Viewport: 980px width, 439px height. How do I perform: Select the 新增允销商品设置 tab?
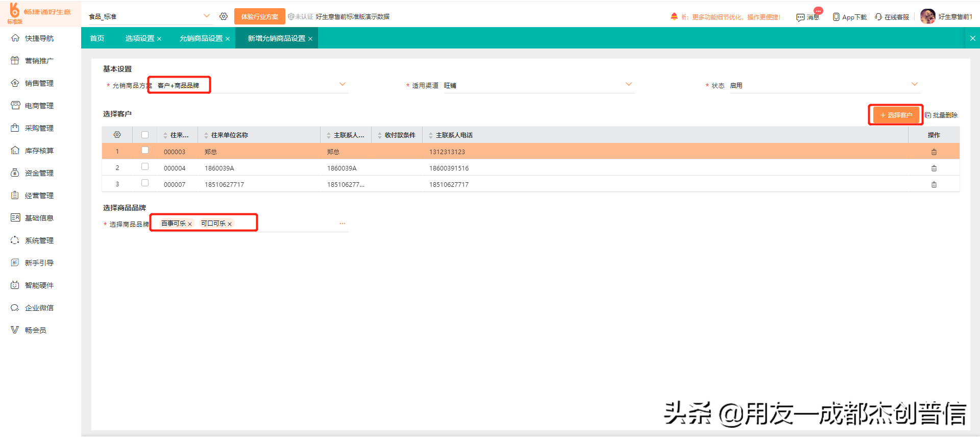(x=277, y=38)
